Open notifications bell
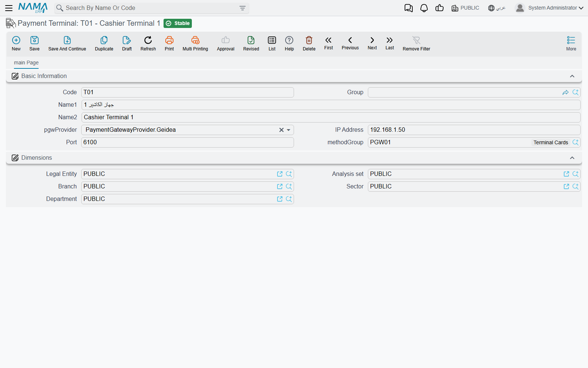This screenshot has height=368, width=588. click(x=424, y=8)
